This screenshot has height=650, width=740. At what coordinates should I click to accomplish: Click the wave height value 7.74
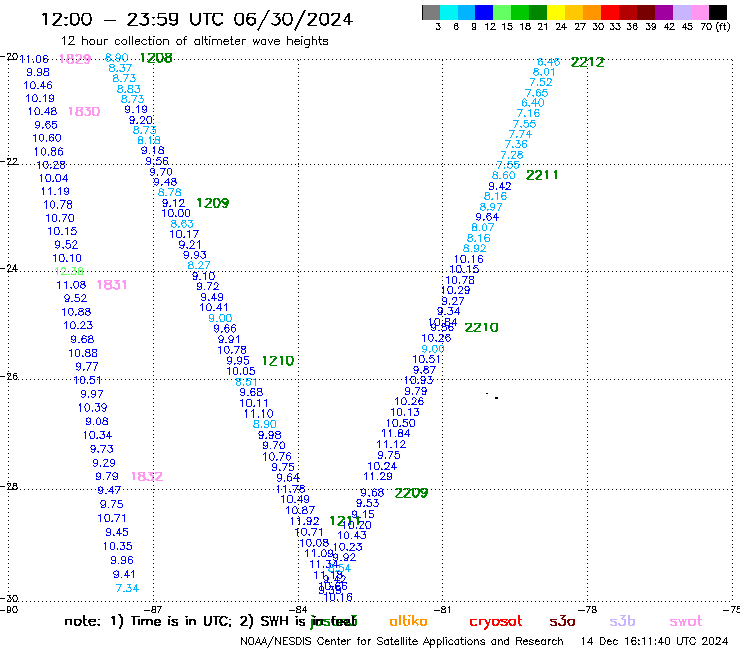click(x=520, y=134)
